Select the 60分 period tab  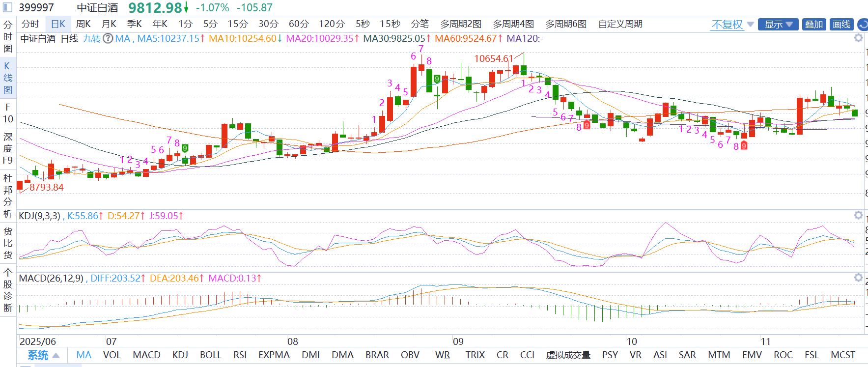pyautogui.click(x=299, y=24)
